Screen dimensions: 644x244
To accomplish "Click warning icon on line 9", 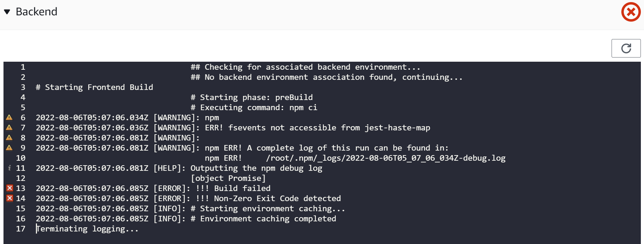I will click(9, 148).
